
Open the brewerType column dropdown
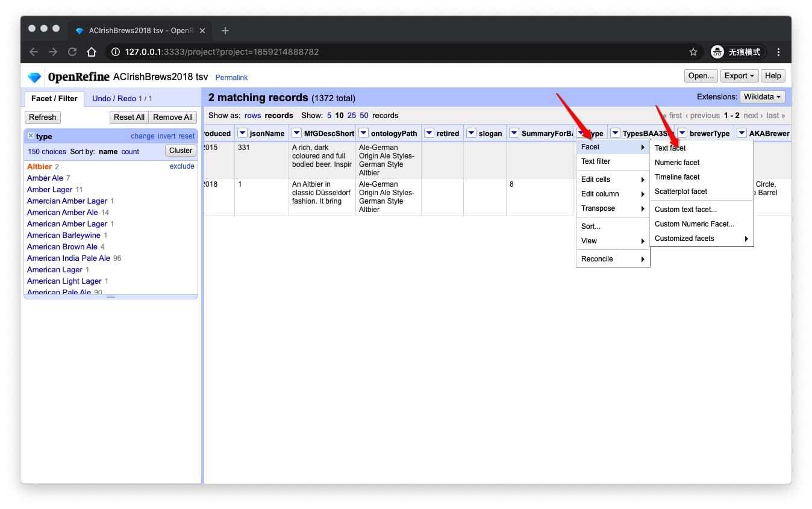[682, 133]
